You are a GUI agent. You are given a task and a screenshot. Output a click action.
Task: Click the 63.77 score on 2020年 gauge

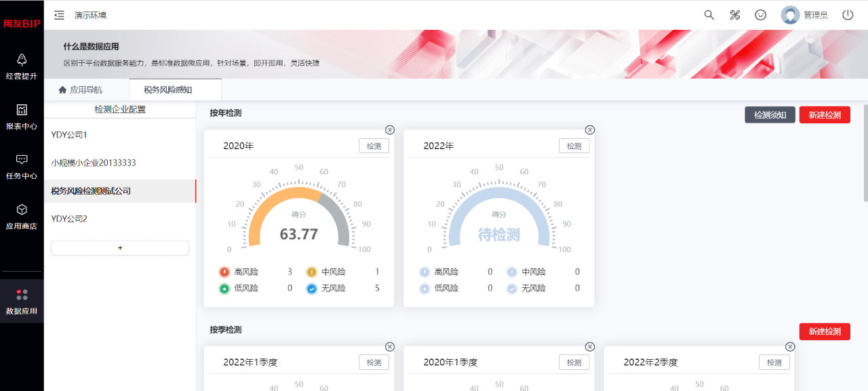pyautogui.click(x=299, y=234)
